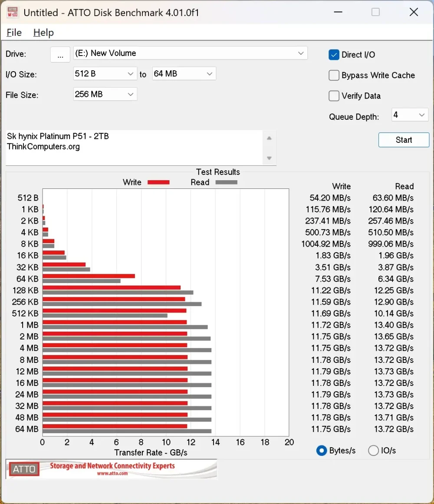
Task: Enable the Verify Data checkbox
Action: (x=334, y=96)
